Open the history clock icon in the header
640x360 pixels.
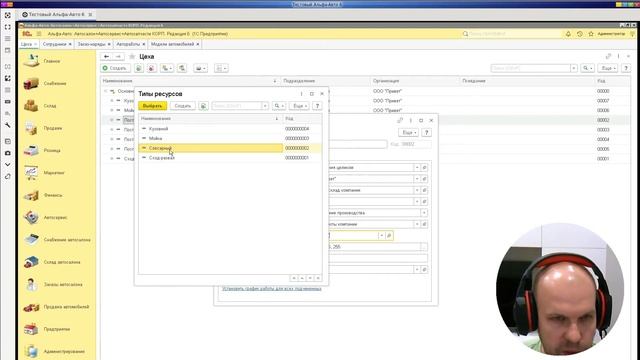pos(580,34)
